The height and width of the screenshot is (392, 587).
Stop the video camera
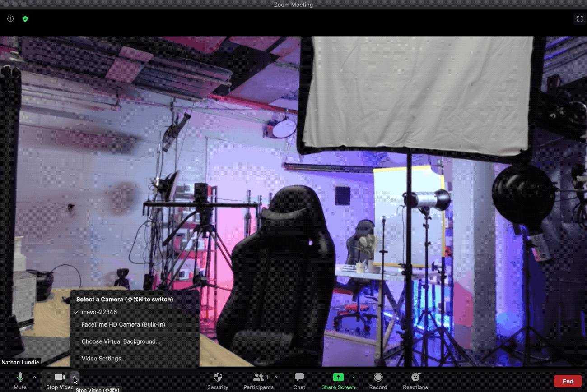coord(60,381)
